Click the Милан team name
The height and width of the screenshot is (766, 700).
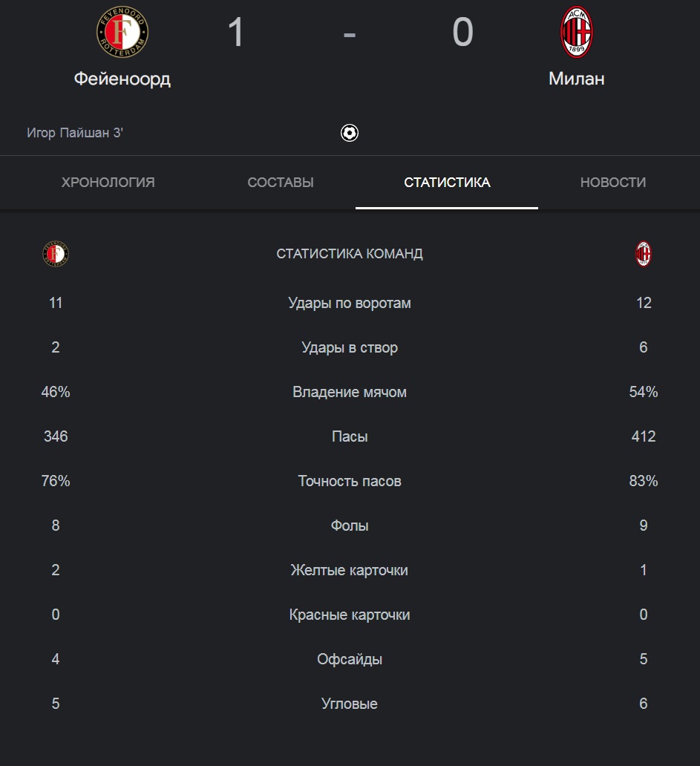(x=577, y=79)
